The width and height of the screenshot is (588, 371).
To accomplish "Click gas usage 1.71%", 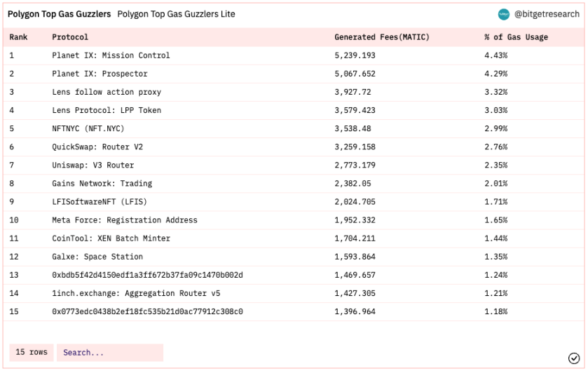I will click(x=495, y=202).
